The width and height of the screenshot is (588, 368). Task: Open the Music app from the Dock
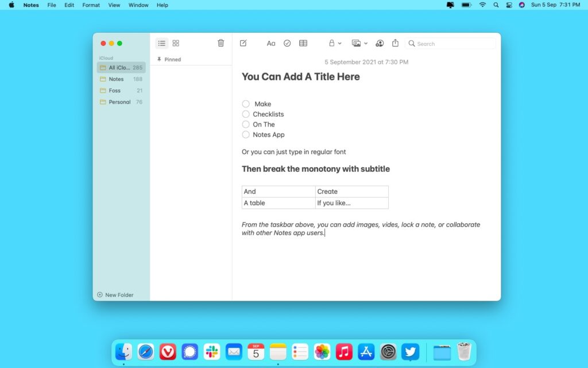click(x=344, y=351)
